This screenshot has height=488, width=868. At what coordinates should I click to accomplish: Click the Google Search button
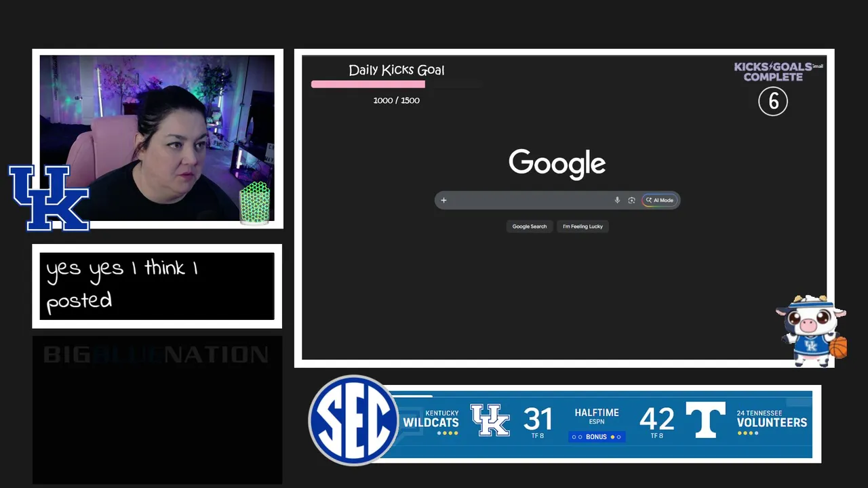pyautogui.click(x=529, y=226)
